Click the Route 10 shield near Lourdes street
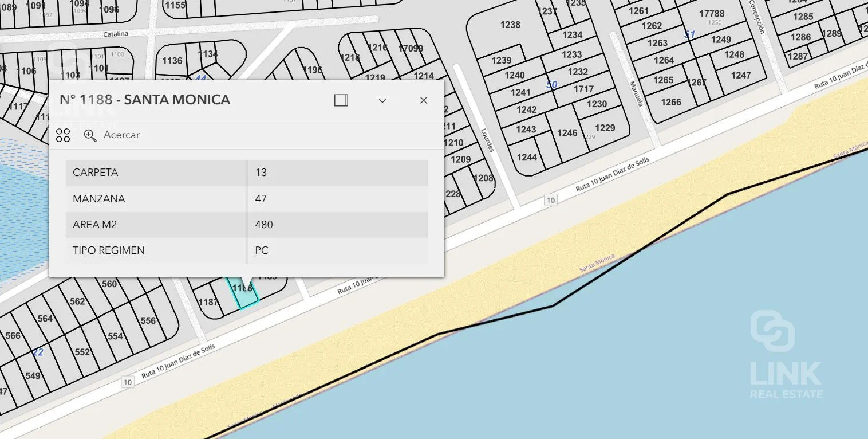Image resolution: width=868 pixels, height=439 pixels. 550,200
